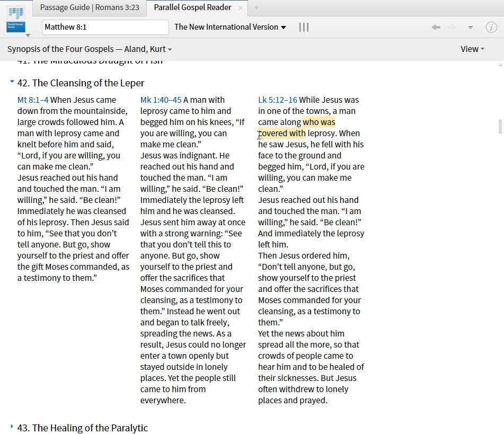Open the View menu

coord(472,49)
